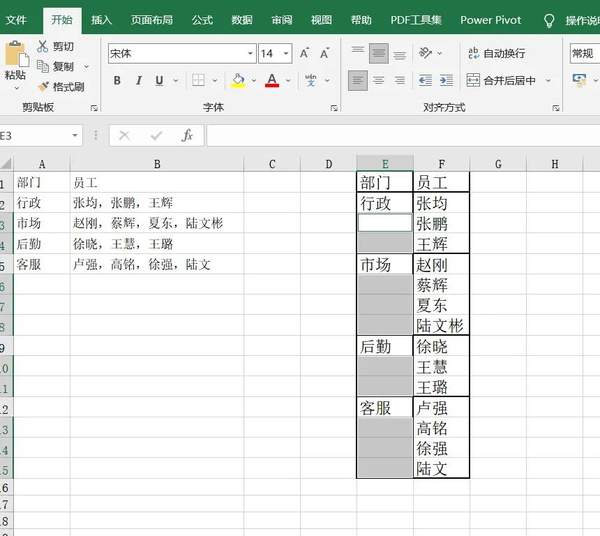Image resolution: width=600 pixels, height=536 pixels.
Task: Click the Paste icon in clipboard group
Action: point(15,58)
